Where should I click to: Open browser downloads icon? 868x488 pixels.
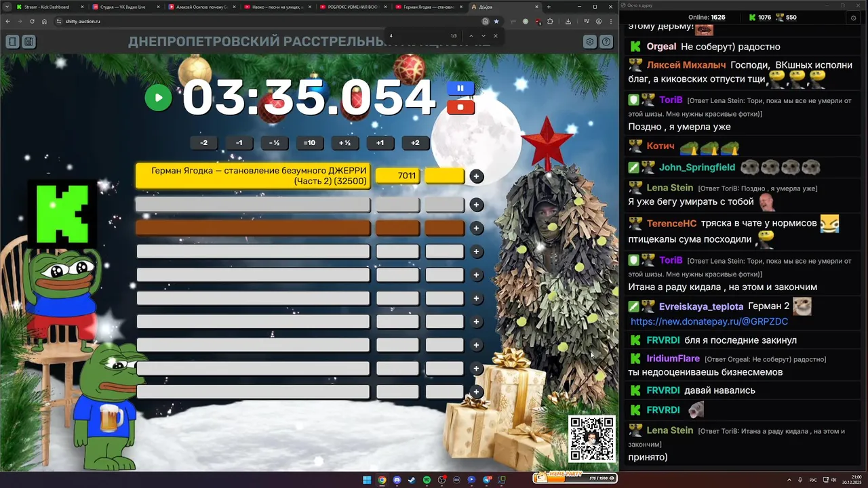pos(568,21)
